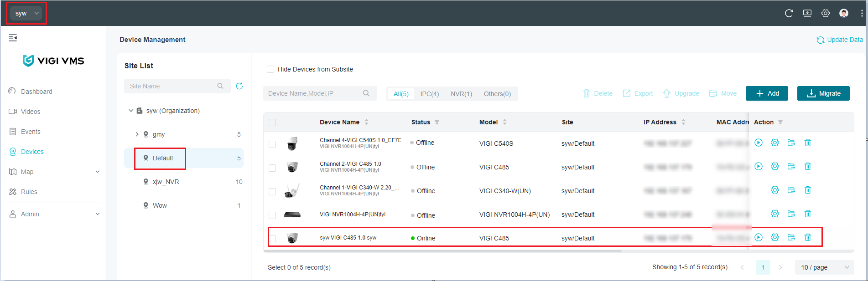Delete syw VIGI C485 device
This screenshot has width=868, height=281.
pyautogui.click(x=808, y=237)
